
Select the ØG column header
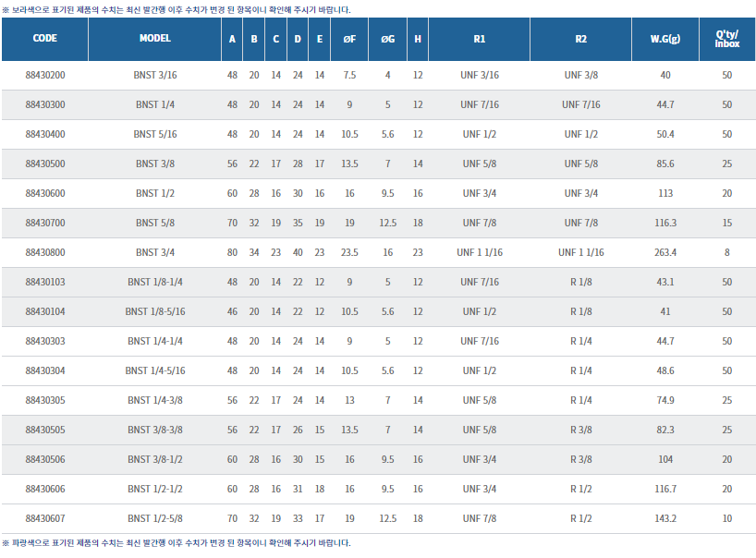pos(387,40)
